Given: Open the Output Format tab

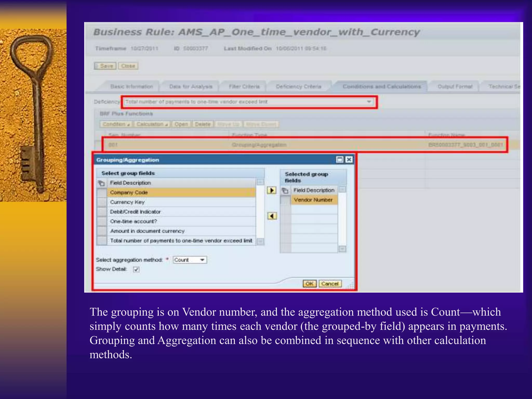Looking at the screenshot, I should coord(455,87).
